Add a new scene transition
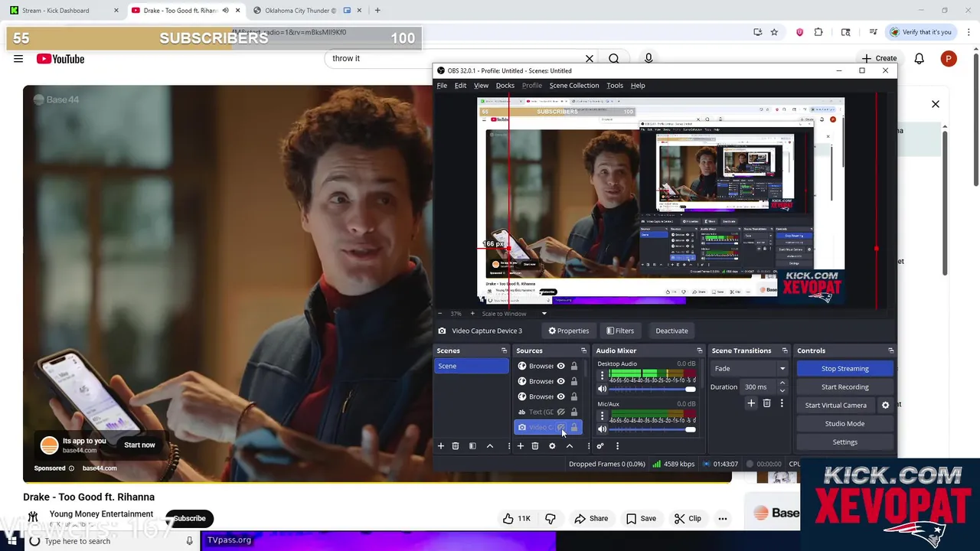980x551 pixels. pyautogui.click(x=751, y=403)
